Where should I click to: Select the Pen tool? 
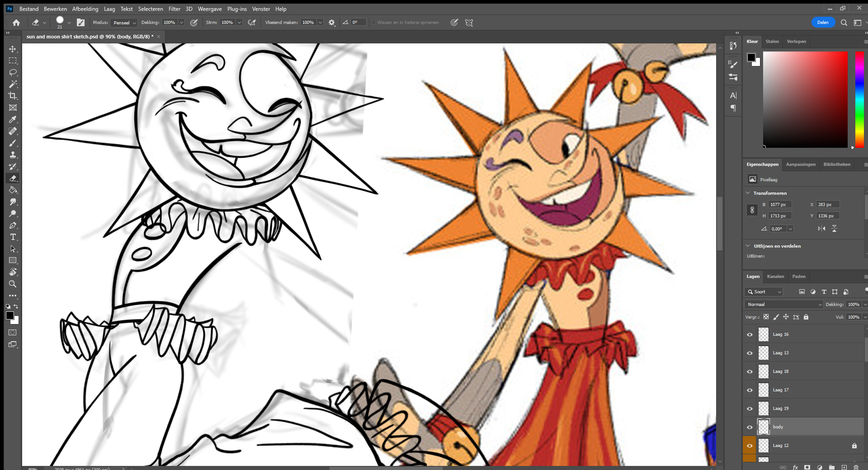click(x=13, y=225)
